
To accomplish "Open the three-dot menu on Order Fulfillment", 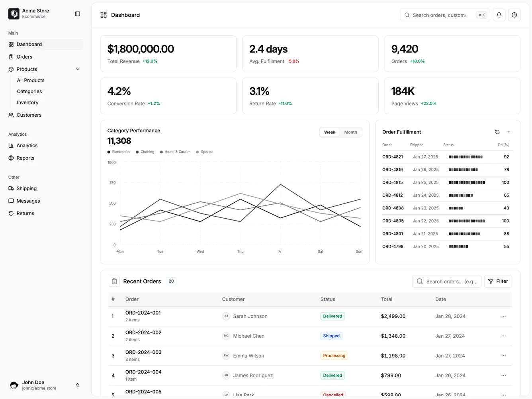I will point(508,132).
